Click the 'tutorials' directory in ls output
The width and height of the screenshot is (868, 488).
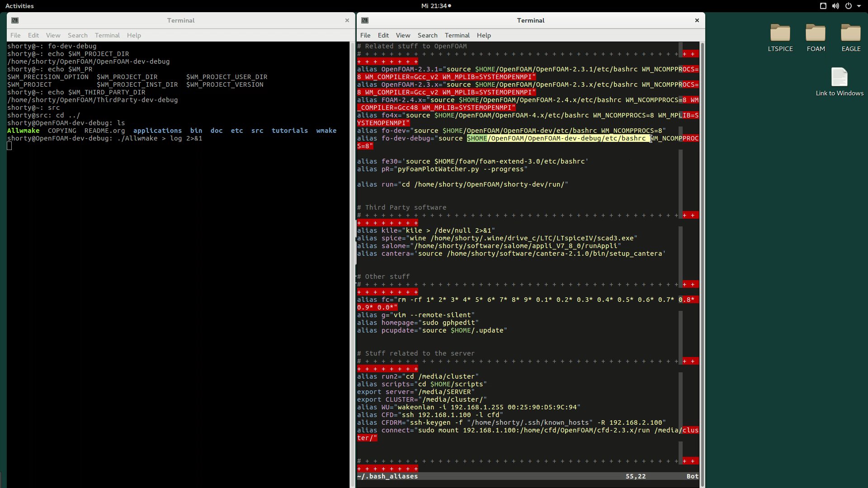click(290, 131)
